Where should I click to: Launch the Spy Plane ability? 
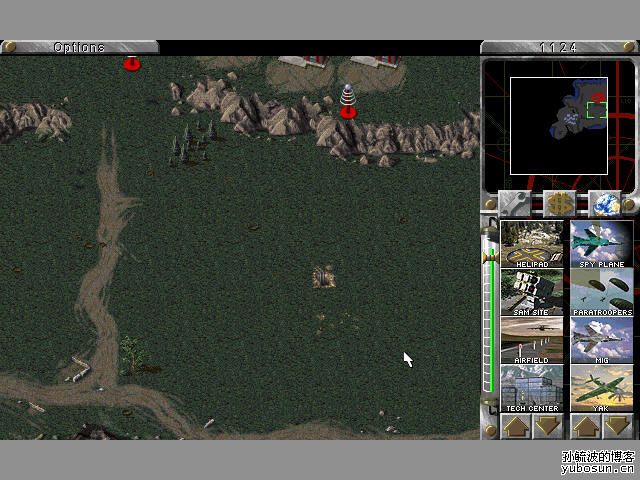coord(602,244)
